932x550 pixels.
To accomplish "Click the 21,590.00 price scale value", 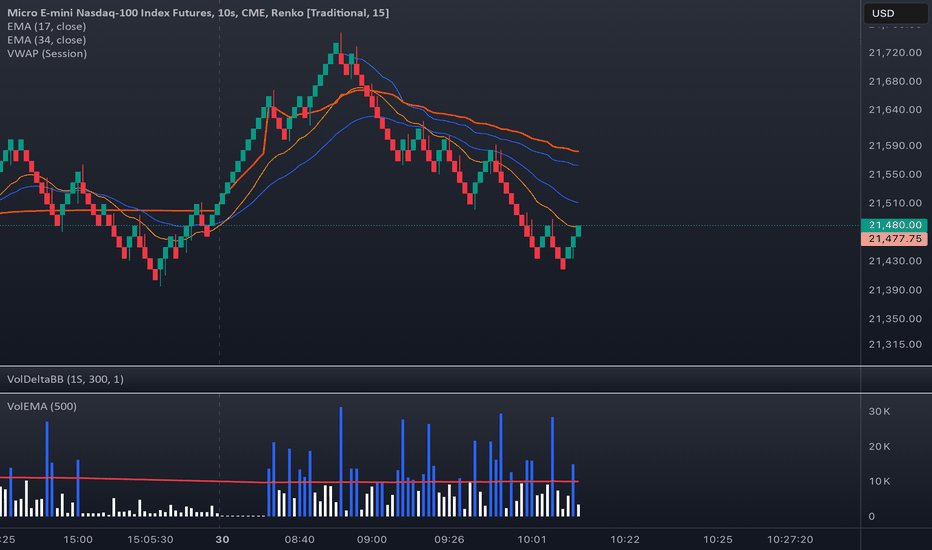I will [895, 146].
